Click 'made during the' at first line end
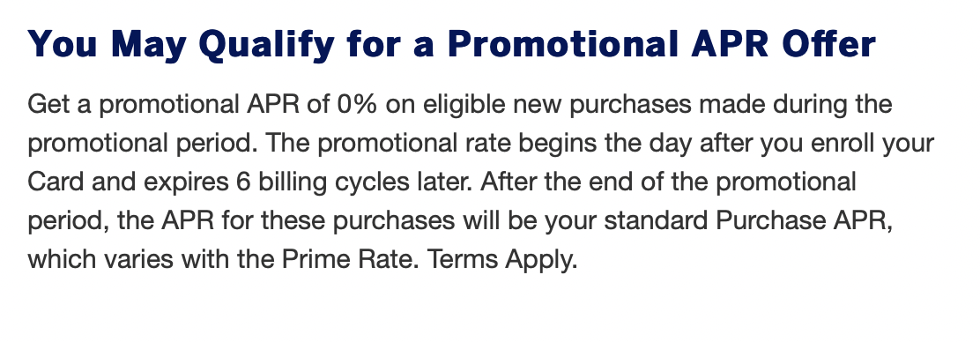This screenshot has width=980, height=342. (x=795, y=105)
